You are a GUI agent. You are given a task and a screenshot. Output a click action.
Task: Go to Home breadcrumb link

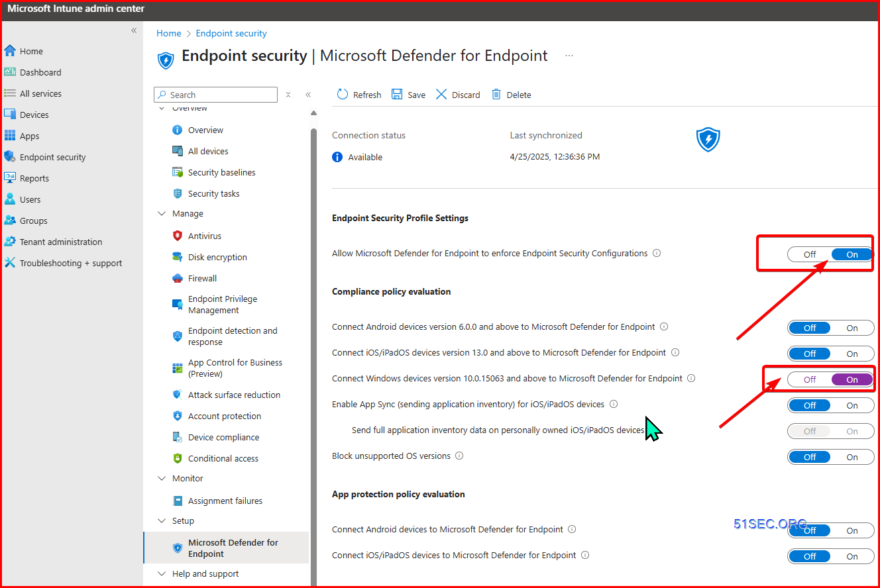(168, 33)
